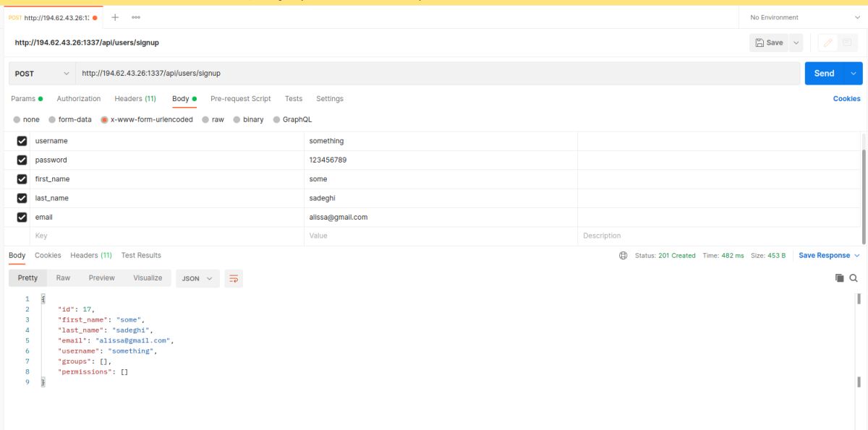Open the Save Response dropdown
Viewport: 868px width, 430px height.
coord(829,256)
